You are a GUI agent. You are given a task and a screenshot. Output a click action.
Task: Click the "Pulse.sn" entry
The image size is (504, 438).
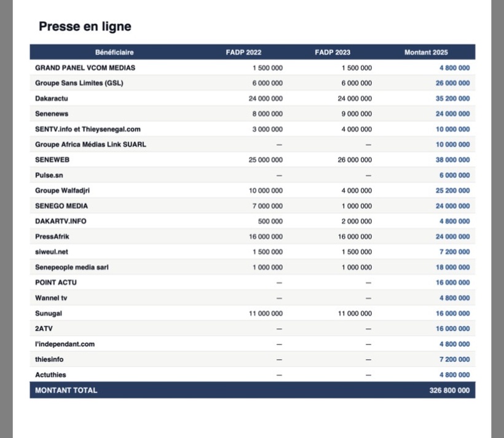coord(49,175)
